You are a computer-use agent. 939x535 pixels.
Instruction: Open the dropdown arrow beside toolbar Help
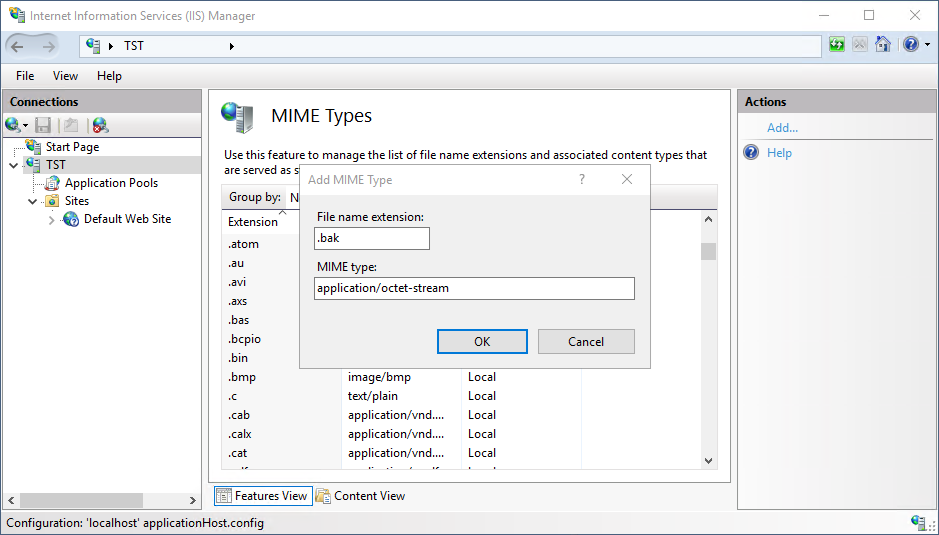tap(927, 45)
